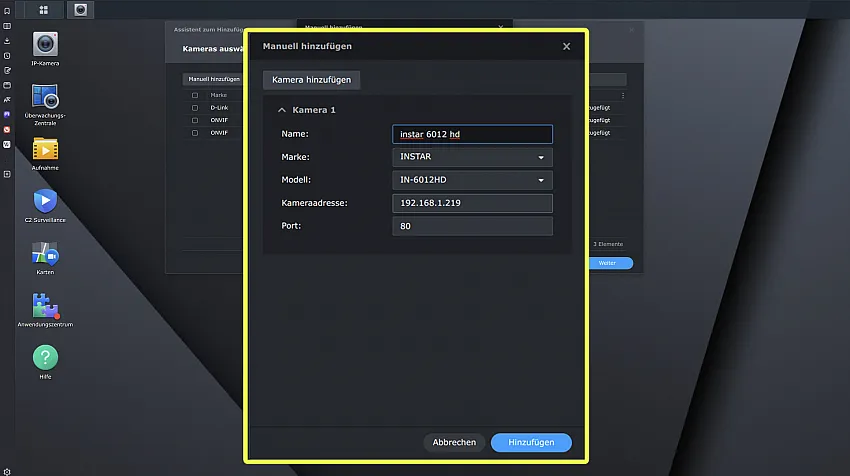Screen dimensions: 850x476
Task: Select the D-Link text in assistant list
Action: [x=219, y=108]
